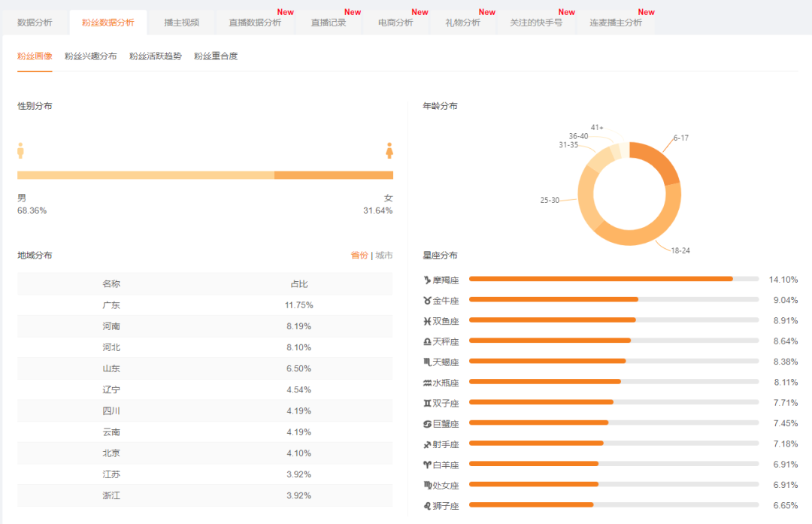Click the Capricorn zodiac icon
The height and width of the screenshot is (524, 812).
coord(427,280)
